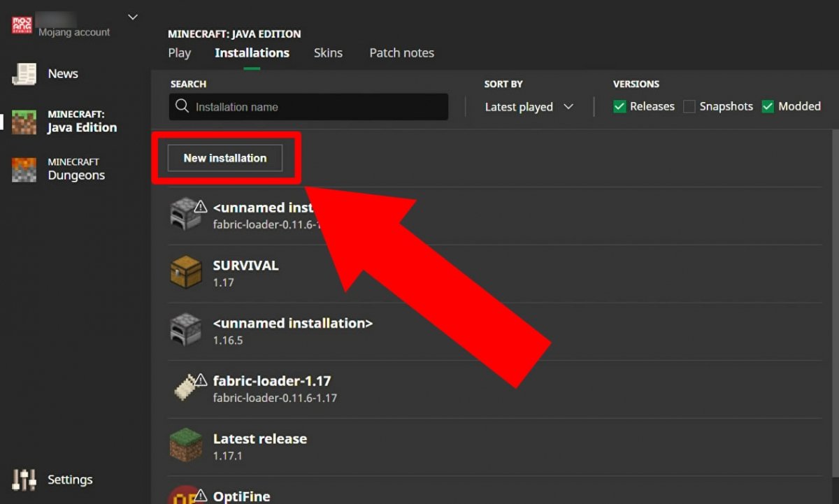The image size is (839, 504).
Task: Select the fabric-loader-1.17 installation
Action: 496,389
